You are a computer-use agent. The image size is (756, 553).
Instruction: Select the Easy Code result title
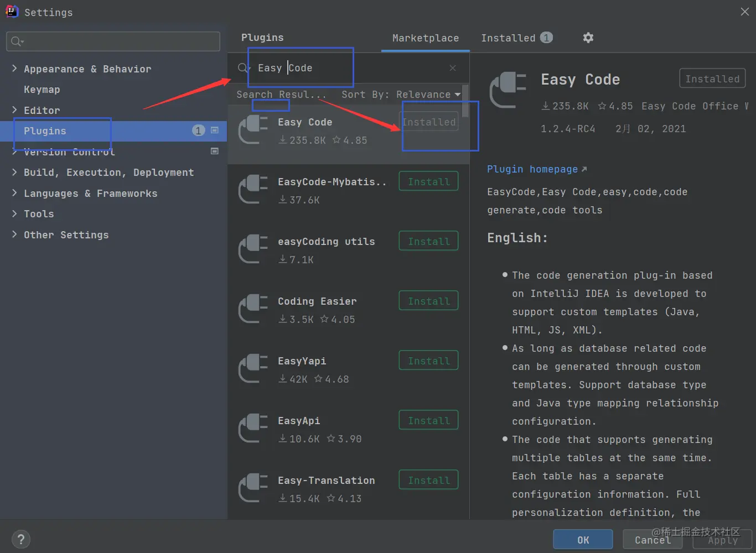click(305, 122)
